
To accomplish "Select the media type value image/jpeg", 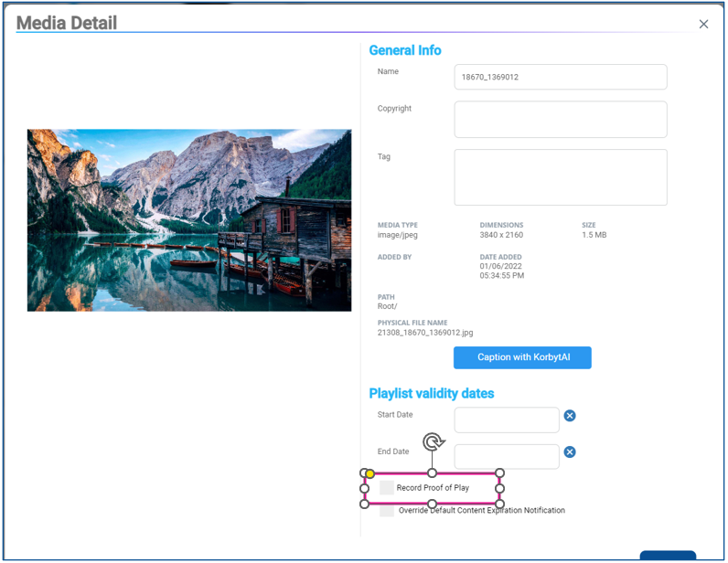I will click(398, 235).
